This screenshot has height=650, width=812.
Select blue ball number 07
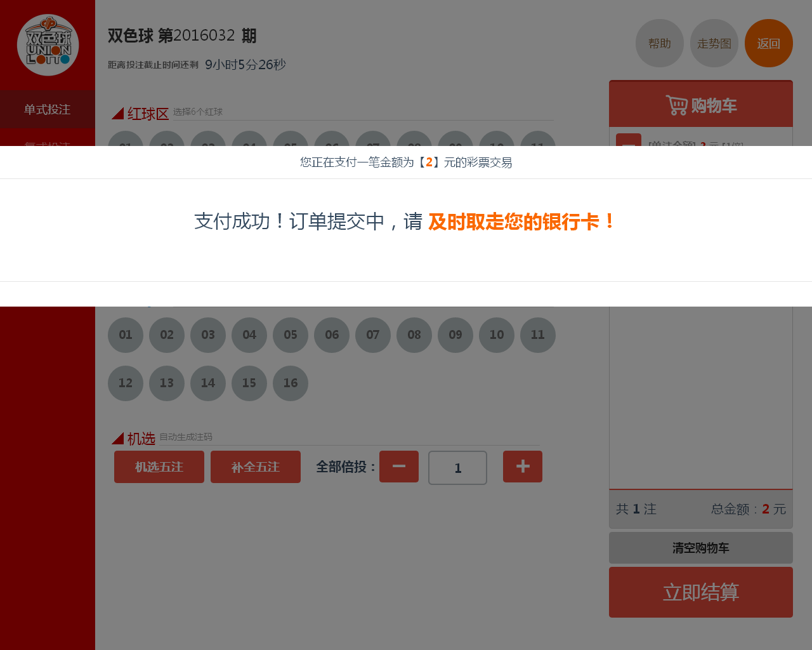[x=373, y=335]
